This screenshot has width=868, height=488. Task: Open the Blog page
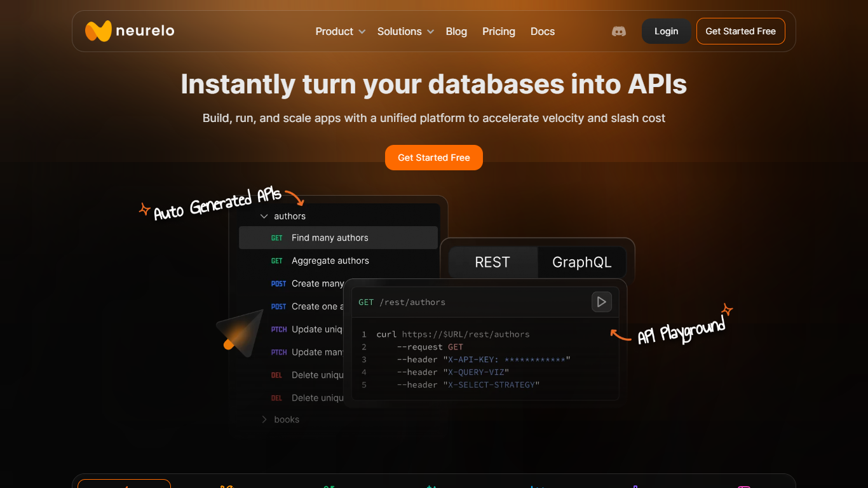456,31
